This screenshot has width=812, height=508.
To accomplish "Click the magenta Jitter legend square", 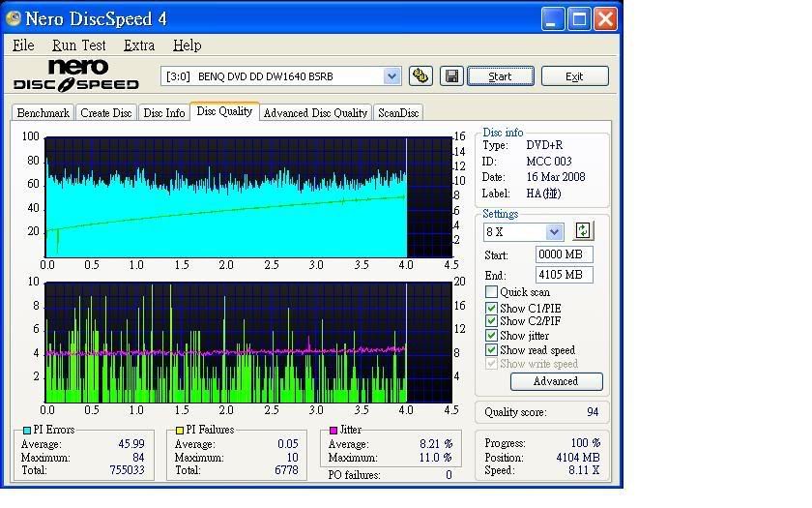I will (x=333, y=431).
